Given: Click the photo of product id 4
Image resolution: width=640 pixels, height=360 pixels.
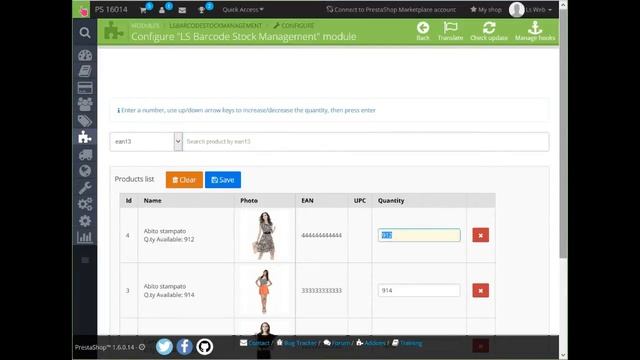Looking at the screenshot, I should coord(265,235).
